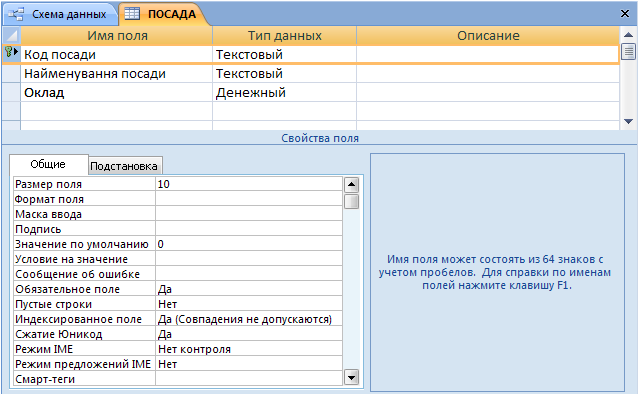
Task: Click properties list scroll down arrow
Action: point(351,377)
